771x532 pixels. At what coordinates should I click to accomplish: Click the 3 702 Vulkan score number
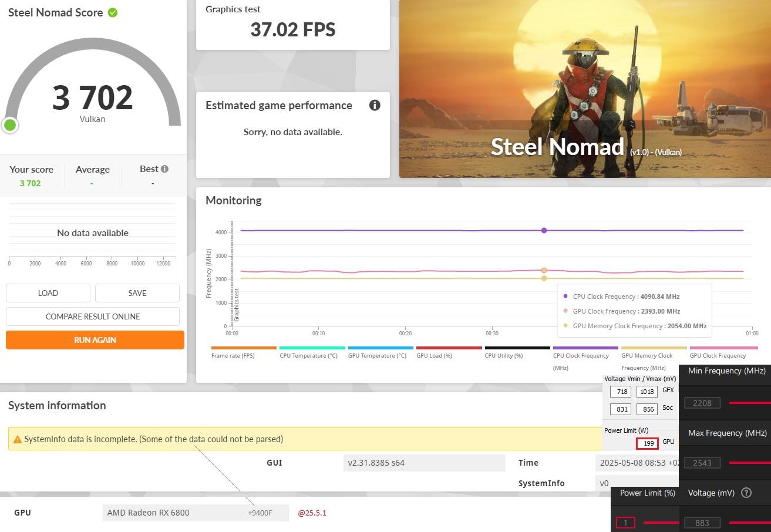pyautogui.click(x=93, y=97)
